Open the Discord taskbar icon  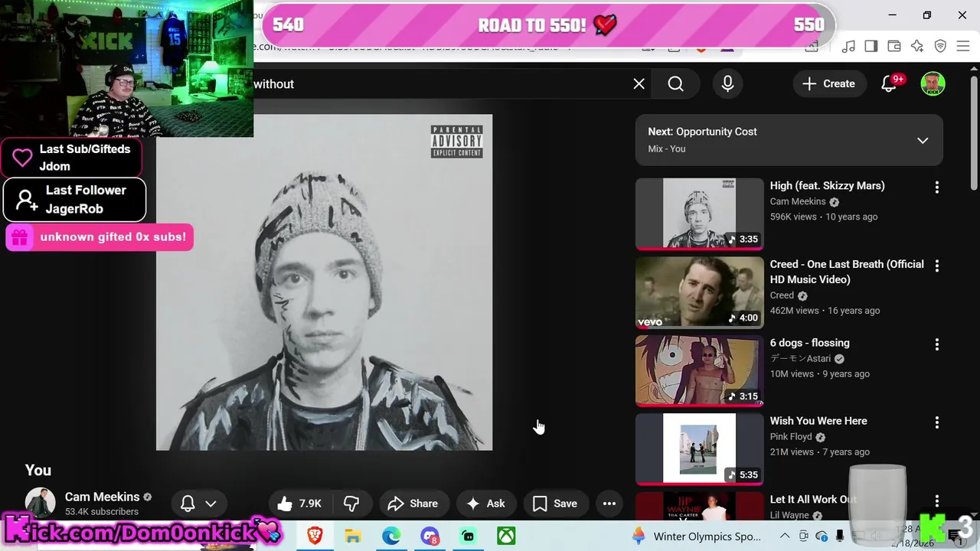click(x=430, y=536)
